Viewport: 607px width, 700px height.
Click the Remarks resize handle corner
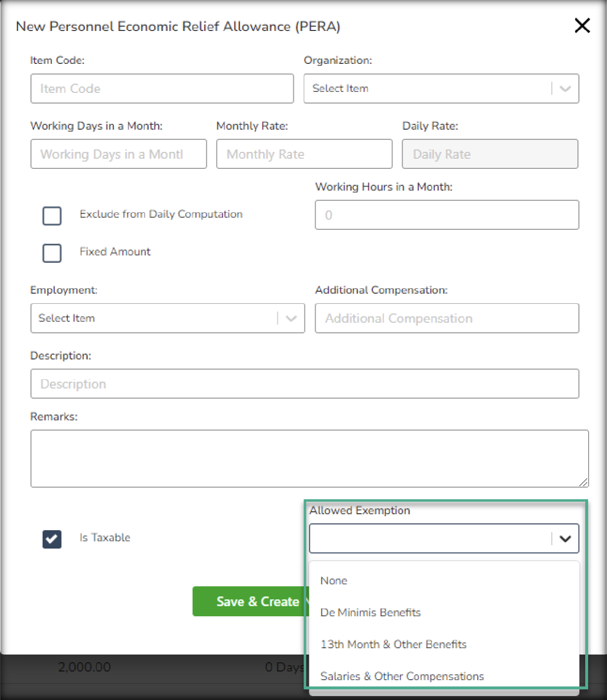pos(584,482)
